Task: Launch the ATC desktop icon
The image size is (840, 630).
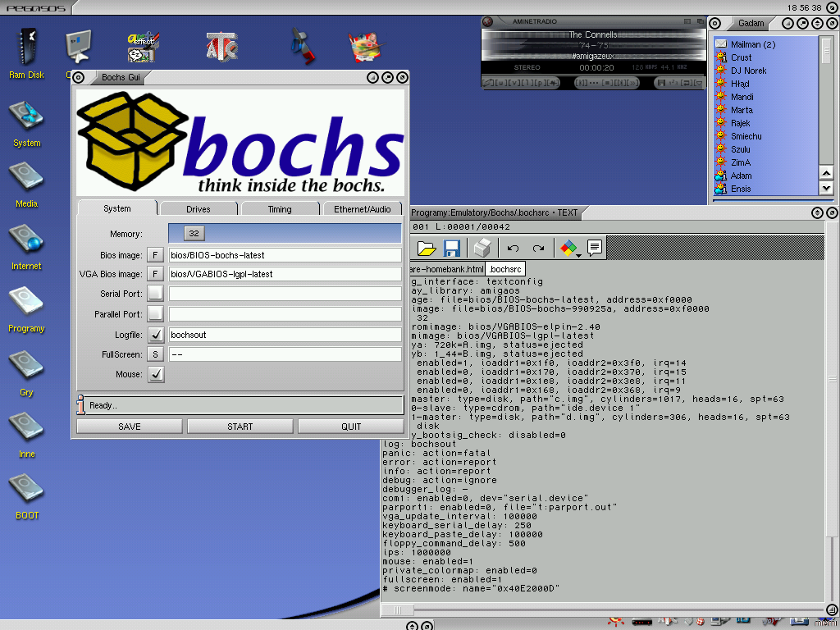Action: pos(221,47)
